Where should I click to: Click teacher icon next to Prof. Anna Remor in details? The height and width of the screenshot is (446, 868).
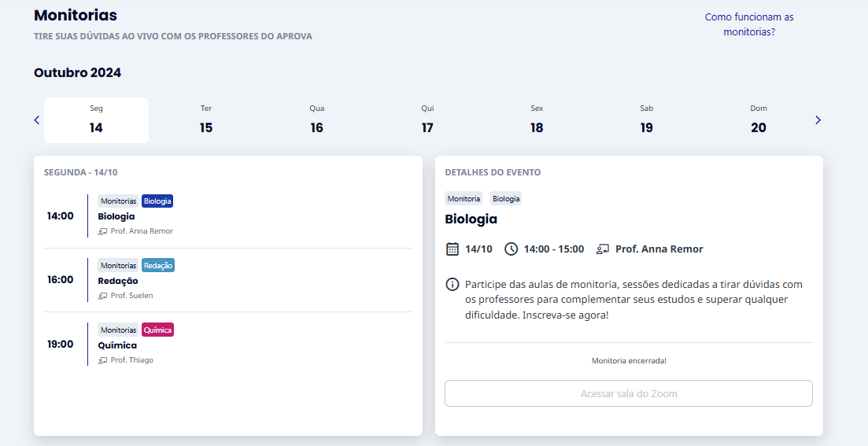point(602,249)
